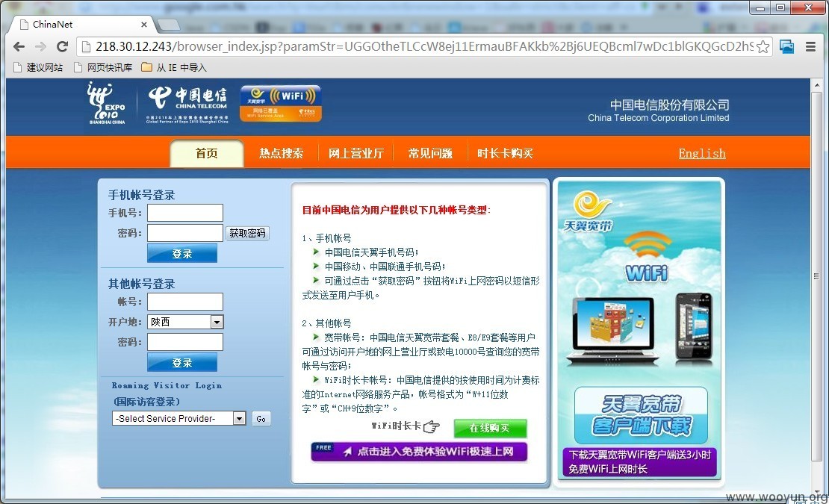Maximize the browser window
This screenshot has height=504, width=829.
(781, 7)
